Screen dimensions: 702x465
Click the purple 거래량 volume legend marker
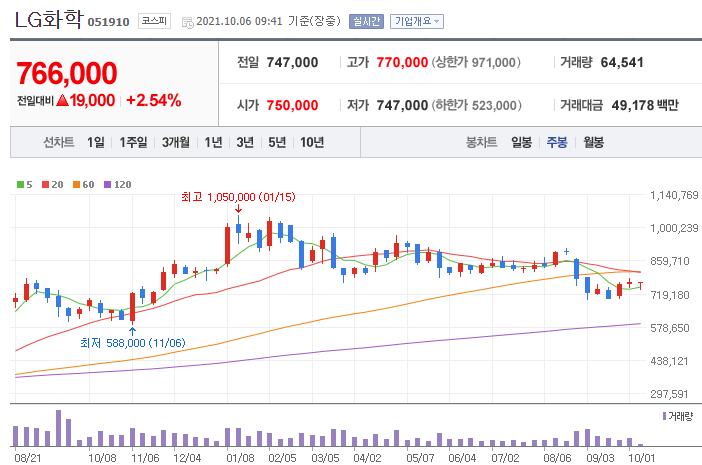[x=664, y=416]
